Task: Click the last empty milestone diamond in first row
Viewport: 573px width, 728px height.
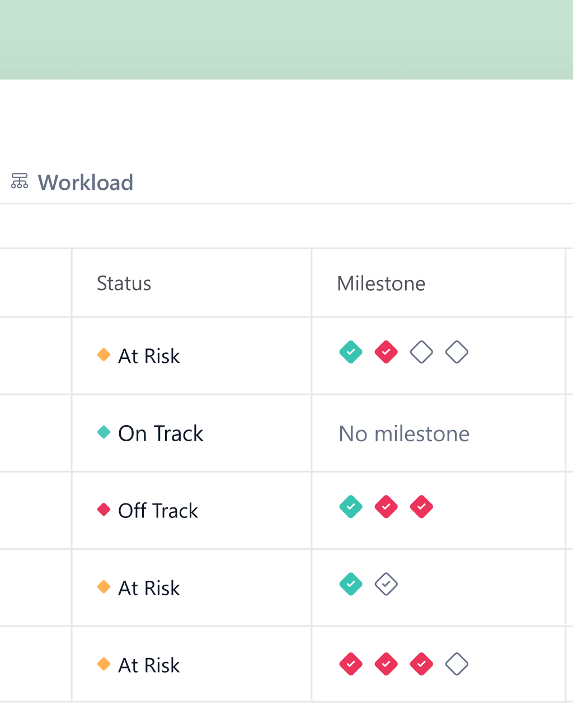Action: pyautogui.click(x=457, y=352)
